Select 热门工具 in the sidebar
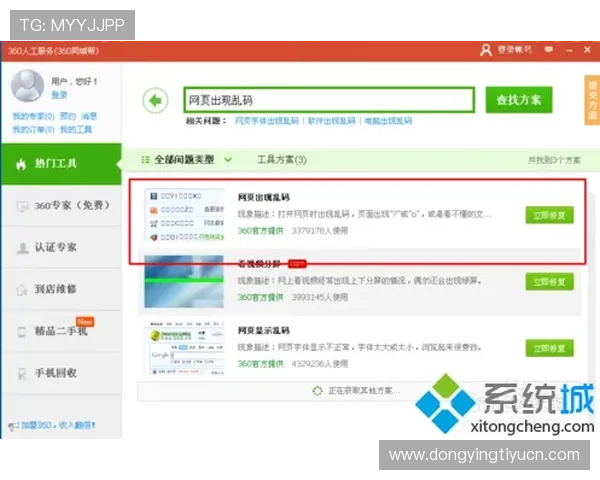This screenshot has height=480, width=600. [61, 164]
